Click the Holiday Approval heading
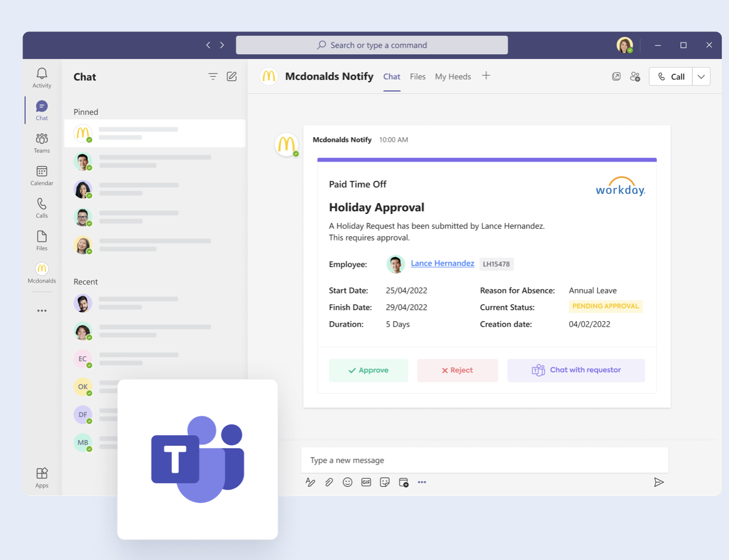The height and width of the screenshot is (560, 729). click(x=377, y=207)
